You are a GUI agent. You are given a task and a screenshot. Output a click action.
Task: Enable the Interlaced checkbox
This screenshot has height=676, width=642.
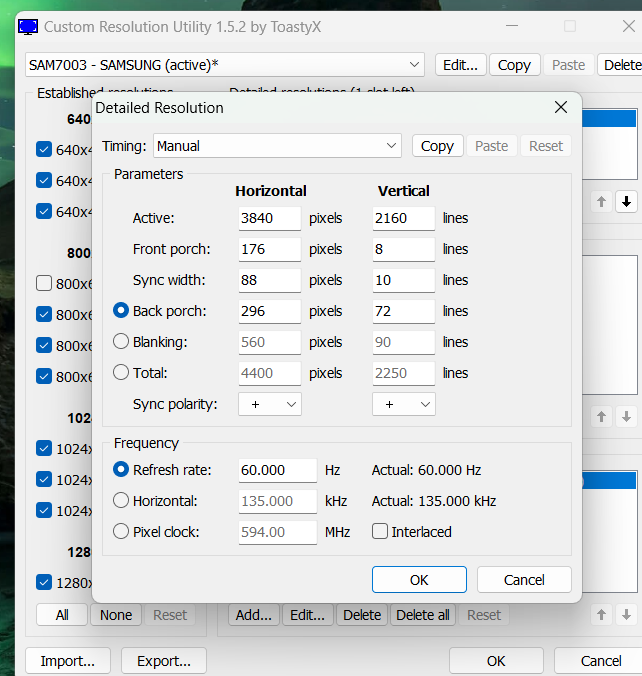click(x=380, y=532)
